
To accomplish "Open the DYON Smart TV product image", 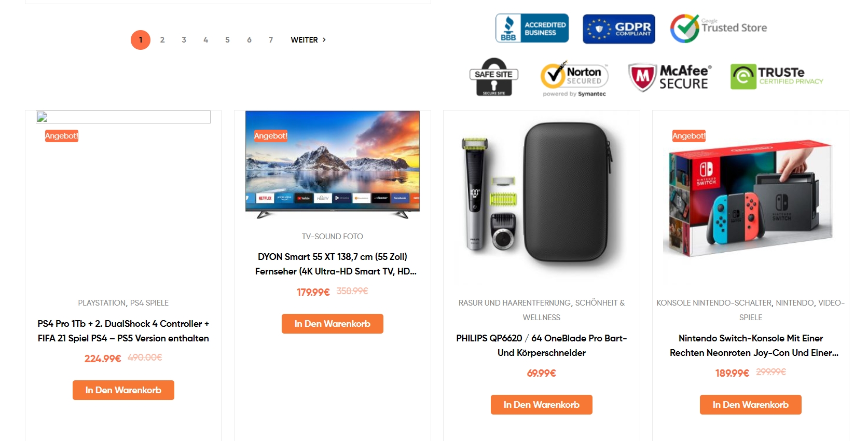I will [333, 165].
